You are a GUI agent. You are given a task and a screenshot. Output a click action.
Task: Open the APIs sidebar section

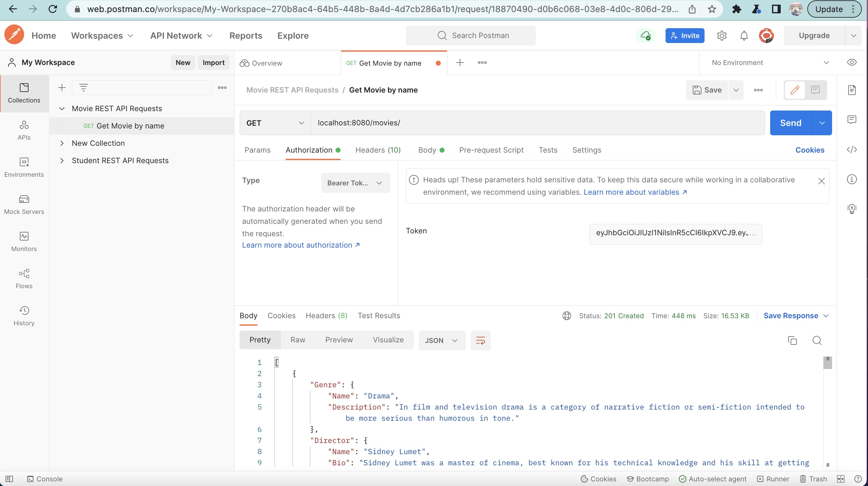pos(24,130)
